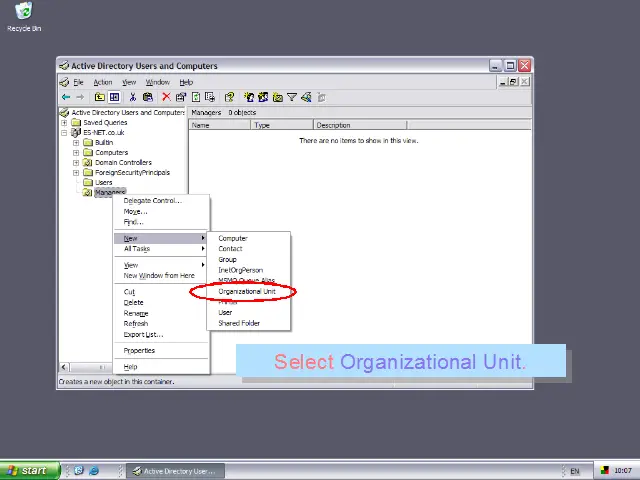This screenshot has width=640, height=480.
Task: Expand the Builtin container
Action: coord(76,142)
